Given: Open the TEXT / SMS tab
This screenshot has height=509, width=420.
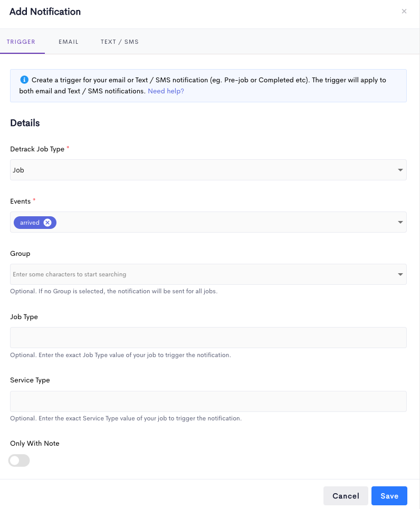Looking at the screenshot, I should click(120, 42).
